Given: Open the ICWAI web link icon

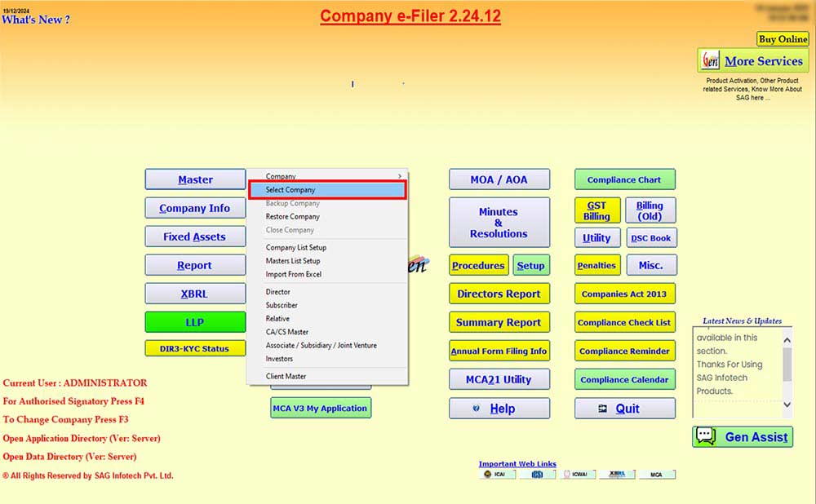Looking at the screenshot, I should [577, 474].
